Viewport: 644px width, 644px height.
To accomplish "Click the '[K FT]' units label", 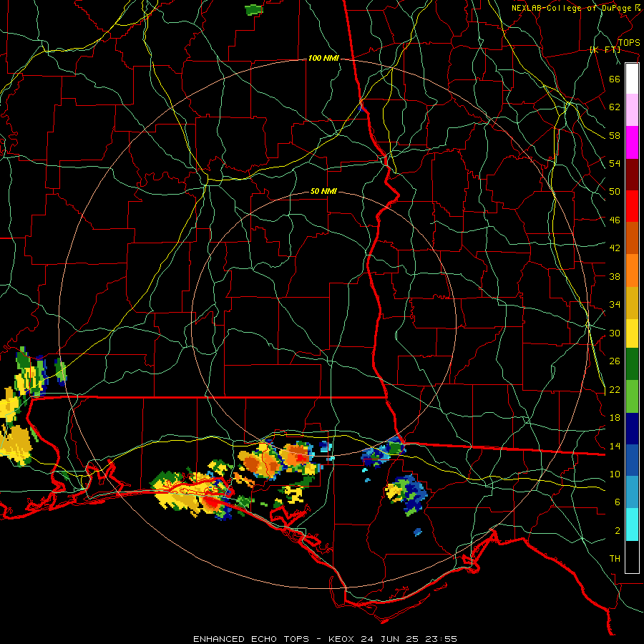I will coord(605,49).
